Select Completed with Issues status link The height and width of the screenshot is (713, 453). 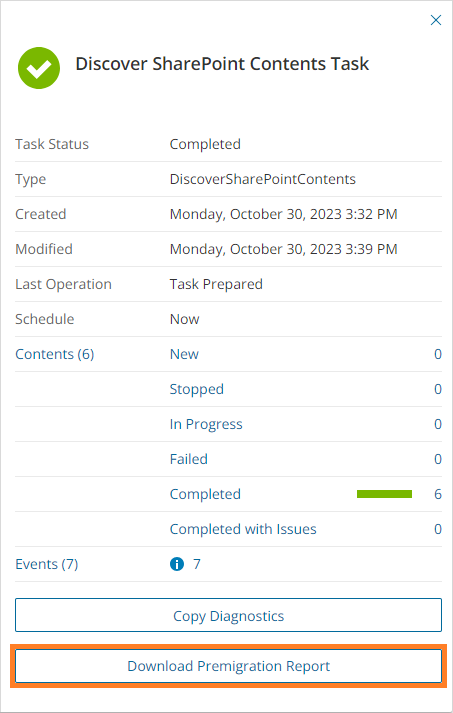[x=243, y=529]
